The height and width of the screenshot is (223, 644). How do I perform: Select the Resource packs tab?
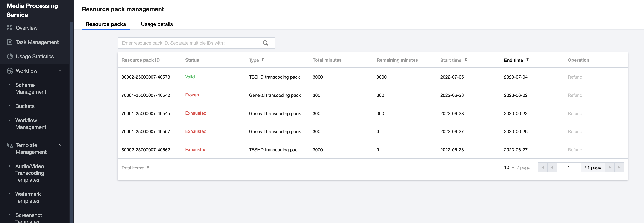pyautogui.click(x=106, y=24)
